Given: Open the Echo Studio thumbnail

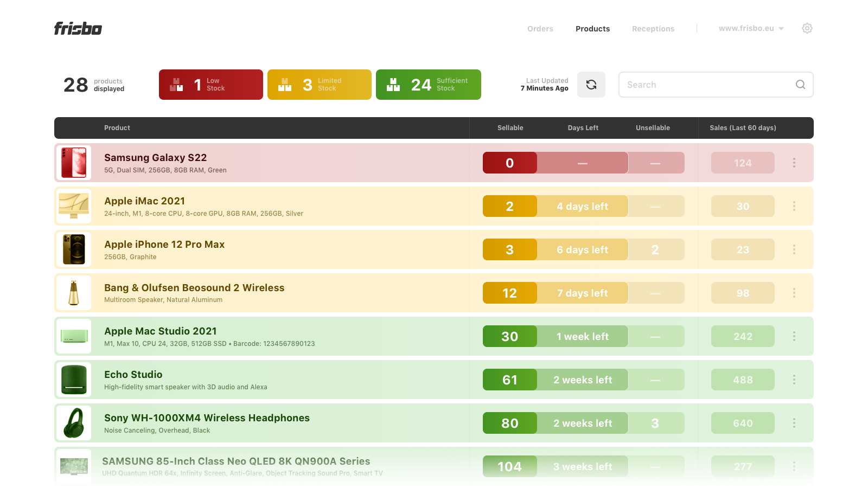Looking at the screenshot, I should click(x=74, y=380).
